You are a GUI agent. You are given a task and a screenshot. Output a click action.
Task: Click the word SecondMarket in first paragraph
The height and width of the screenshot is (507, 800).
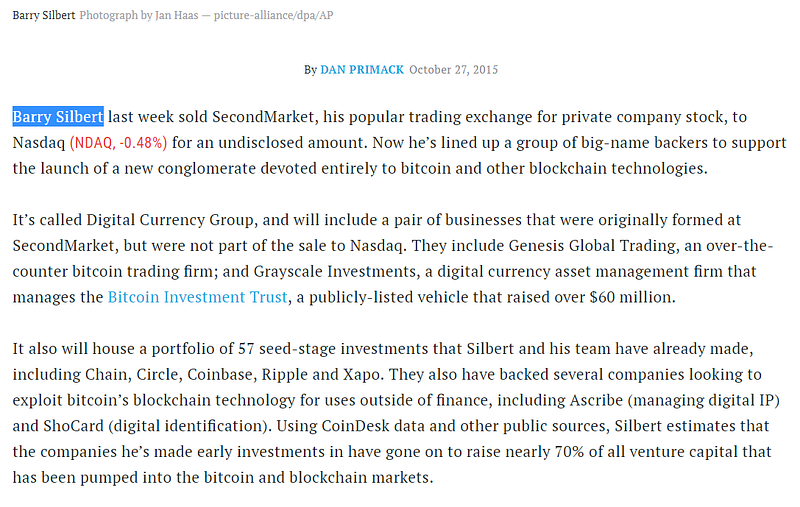(265, 117)
